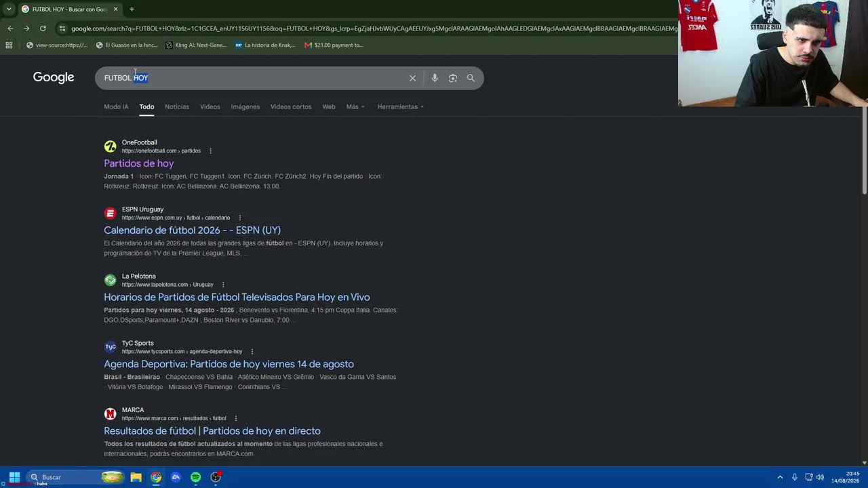Click the magnifier search submit icon

(471, 78)
